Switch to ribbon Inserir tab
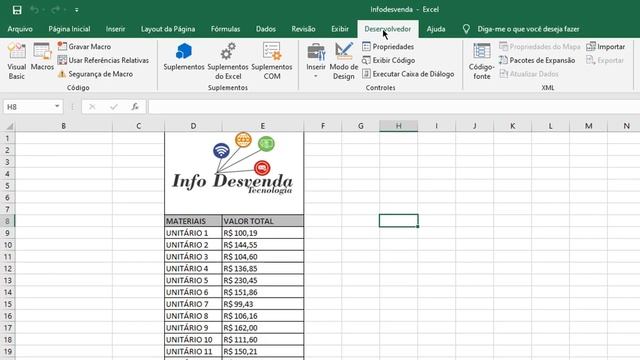Screen dimensions: 640x360 116,29
